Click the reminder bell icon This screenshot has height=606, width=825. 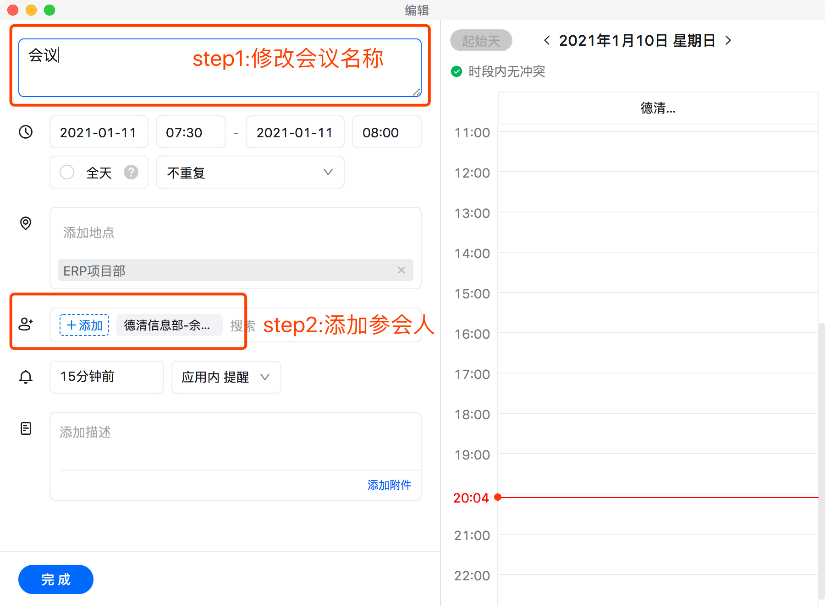tap(26, 377)
